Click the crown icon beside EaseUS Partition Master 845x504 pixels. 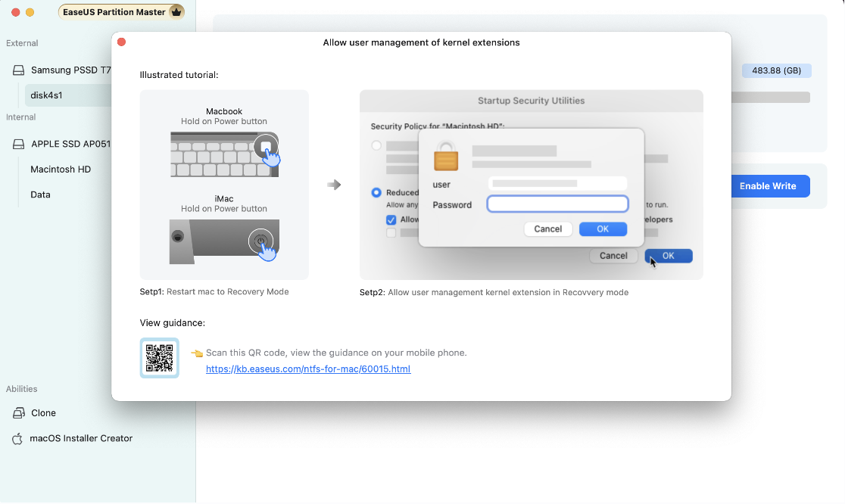point(176,12)
